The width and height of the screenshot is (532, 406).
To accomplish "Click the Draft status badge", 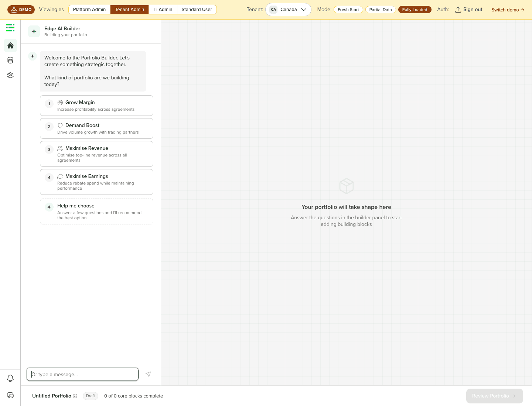I will (x=91, y=396).
